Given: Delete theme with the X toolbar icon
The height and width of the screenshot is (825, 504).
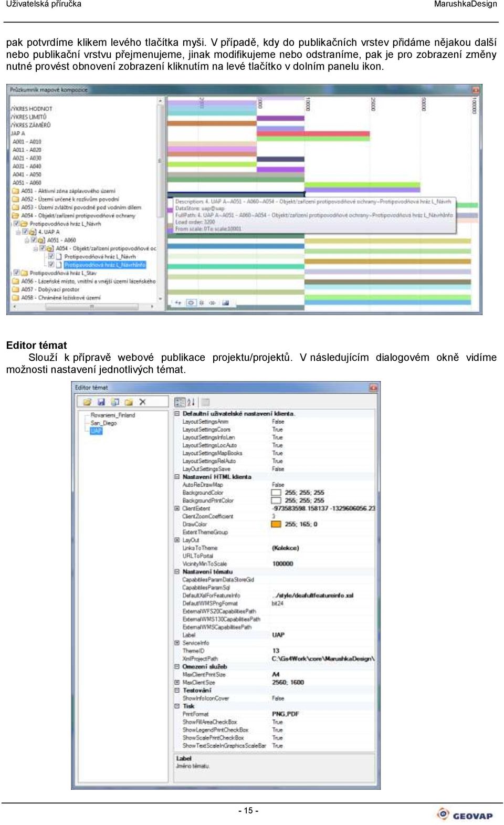Looking at the screenshot, I should tap(142, 402).
